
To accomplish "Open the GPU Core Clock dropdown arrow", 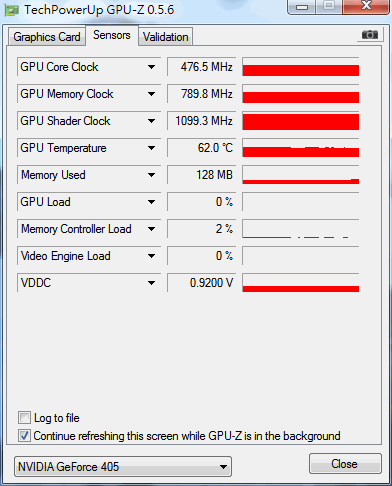I will point(151,67).
